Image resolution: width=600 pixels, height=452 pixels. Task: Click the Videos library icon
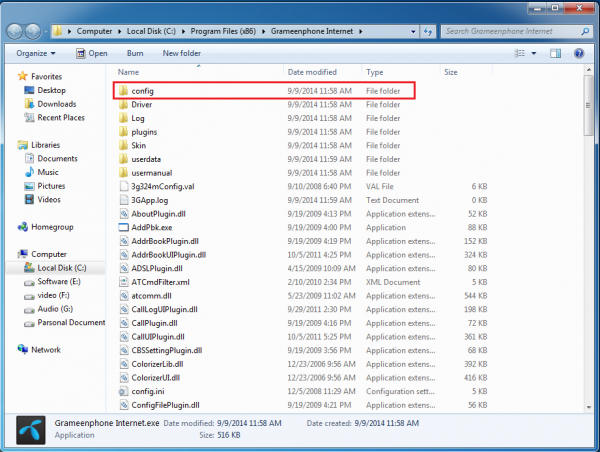point(29,199)
